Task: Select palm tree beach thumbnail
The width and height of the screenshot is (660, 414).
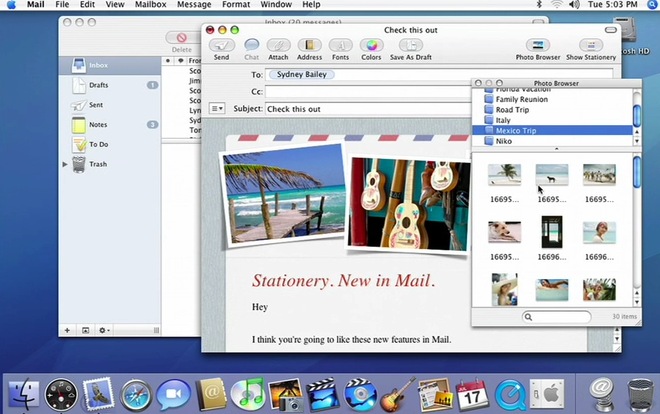Action: (x=504, y=174)
